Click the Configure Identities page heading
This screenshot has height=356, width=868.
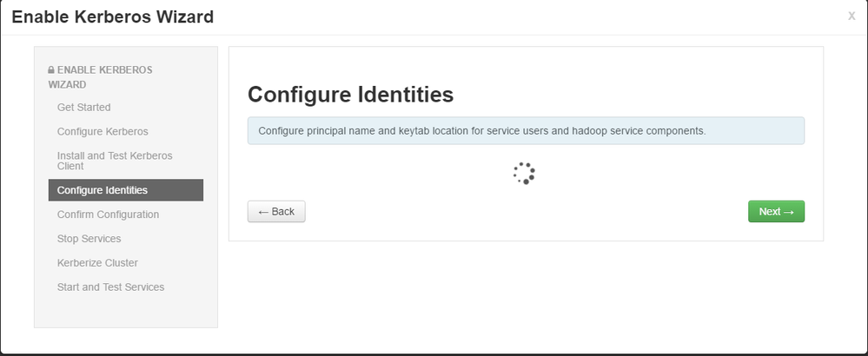point(350,95)
